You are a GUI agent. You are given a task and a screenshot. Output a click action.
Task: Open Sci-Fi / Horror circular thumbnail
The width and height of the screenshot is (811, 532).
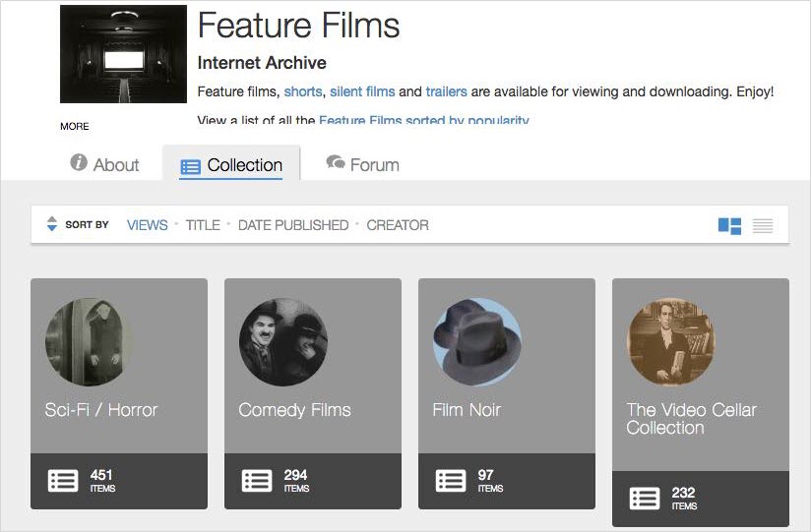coord(89,342)
